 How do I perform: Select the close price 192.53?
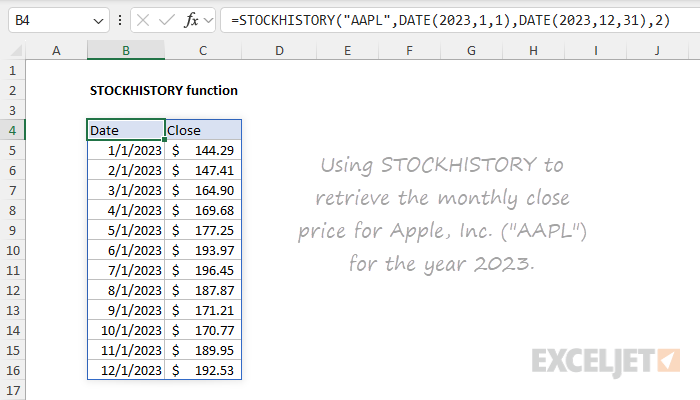[203, 371]
